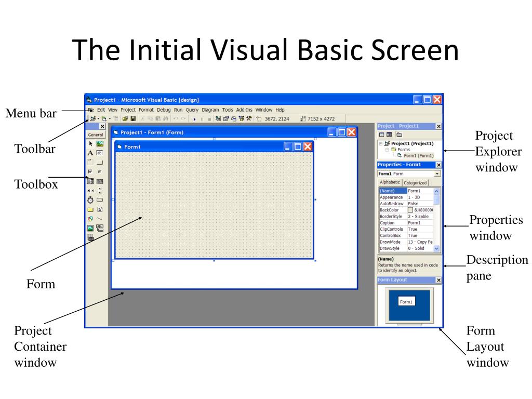
Task: Open the Object Browser from toolbar
Action: [241, 118]
